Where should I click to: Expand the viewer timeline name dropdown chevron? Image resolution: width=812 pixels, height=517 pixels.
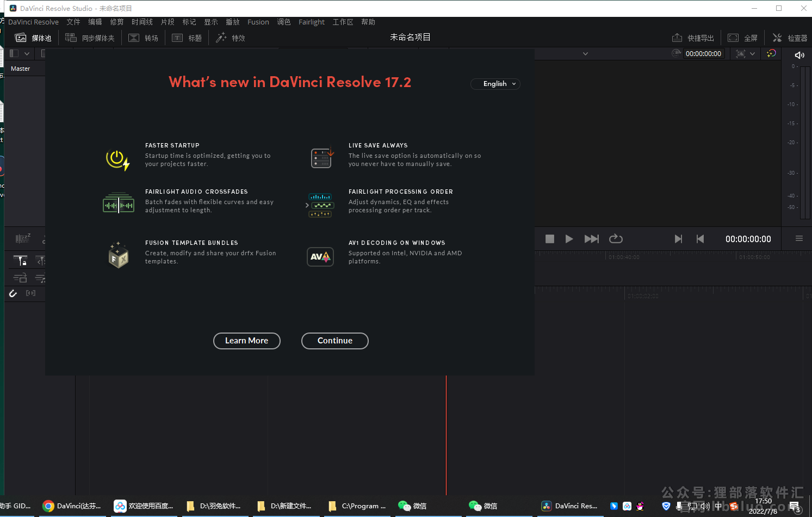(585, 53)
